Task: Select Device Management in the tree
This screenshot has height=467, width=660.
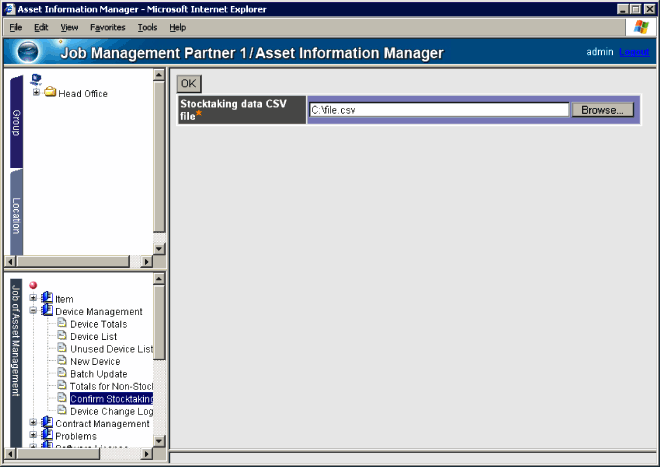Action: click(99, 312)
